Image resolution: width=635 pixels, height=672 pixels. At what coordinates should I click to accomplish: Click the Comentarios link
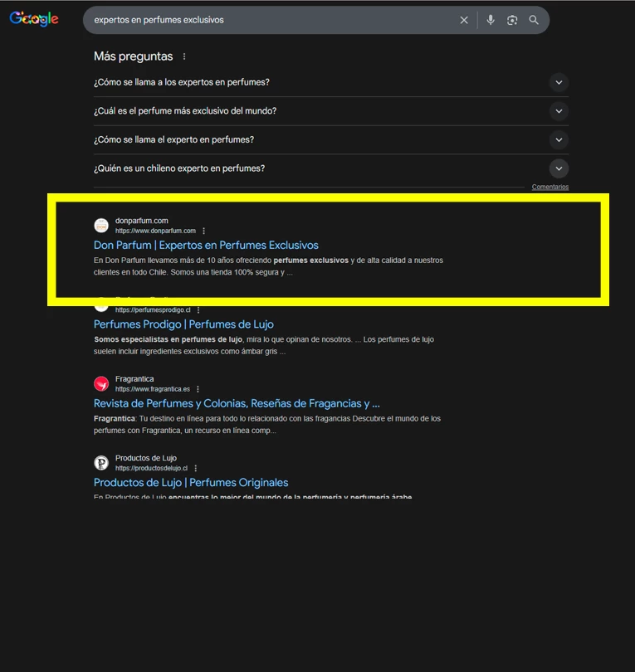click(x=550, y=187)
